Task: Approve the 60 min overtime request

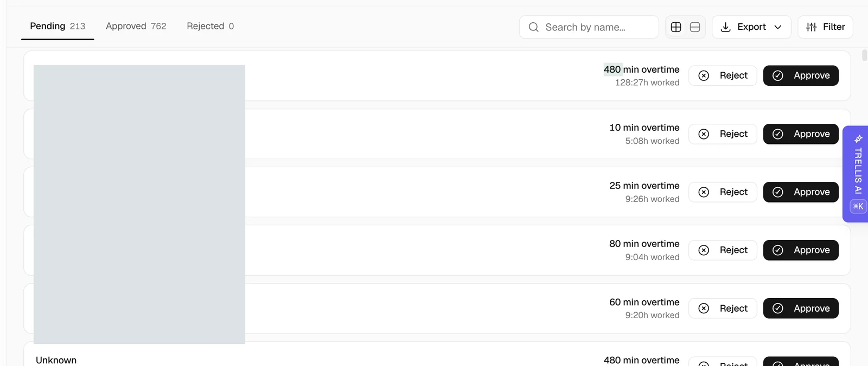Action: pos(801,308)
